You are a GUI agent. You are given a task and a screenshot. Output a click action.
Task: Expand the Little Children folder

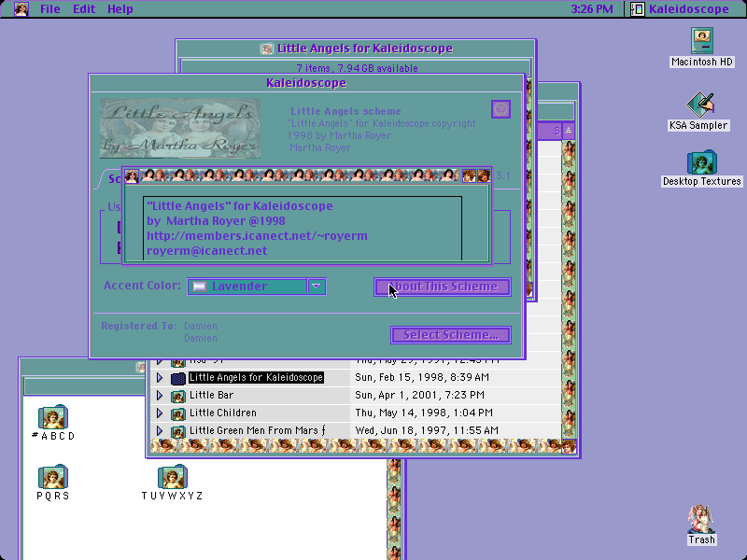(160, 413)
